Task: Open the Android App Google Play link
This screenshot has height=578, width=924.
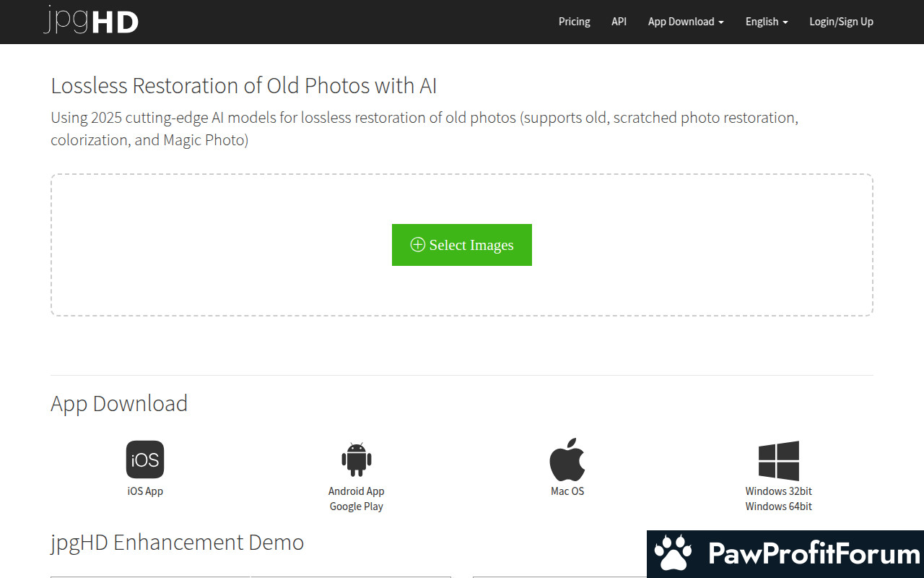Action: click(356, 499)
